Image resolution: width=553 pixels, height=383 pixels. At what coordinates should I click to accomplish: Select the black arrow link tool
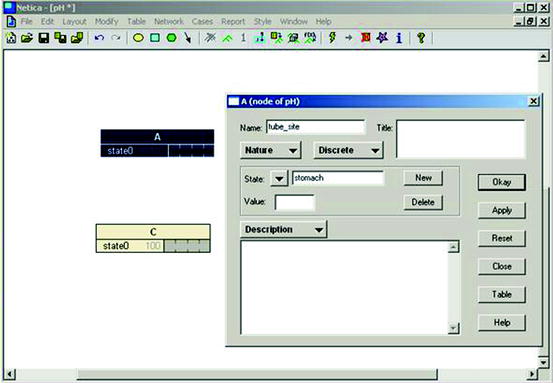[188, 38]
